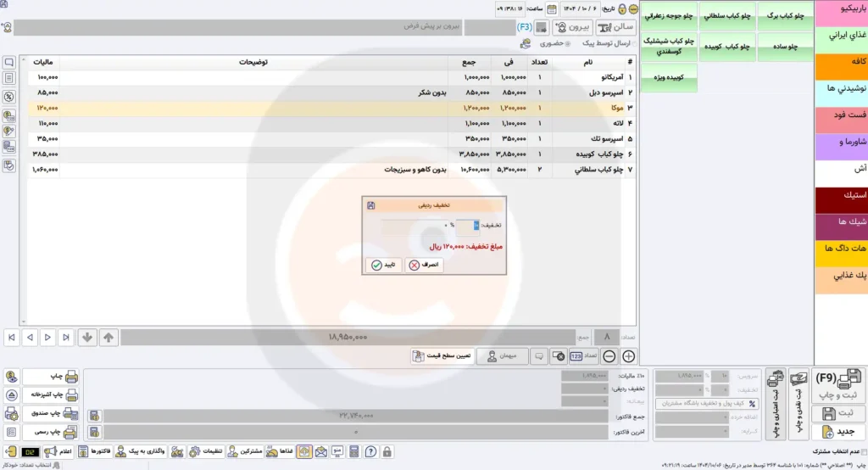Click the discount percent input field
Viewport: 868px width, 470px height.
click(469, 226)
